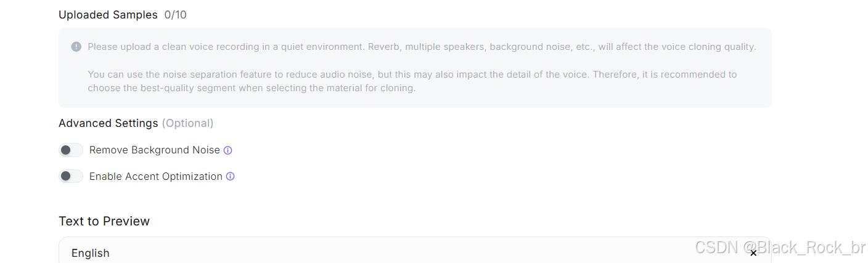The height and width of the screenshot is (263, 868).
Task: Select the Advanced Settings heading
Action: [x=108, y=123]
